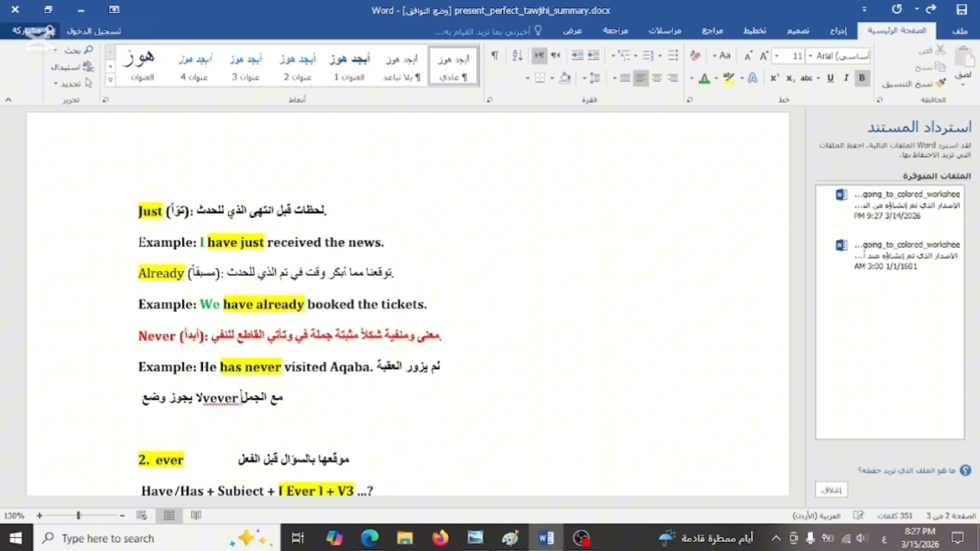Viewport: 980px width, 551px height.
Task: Click the Close (إغلاق) button in recovery pane
Action: click(831, 490)
